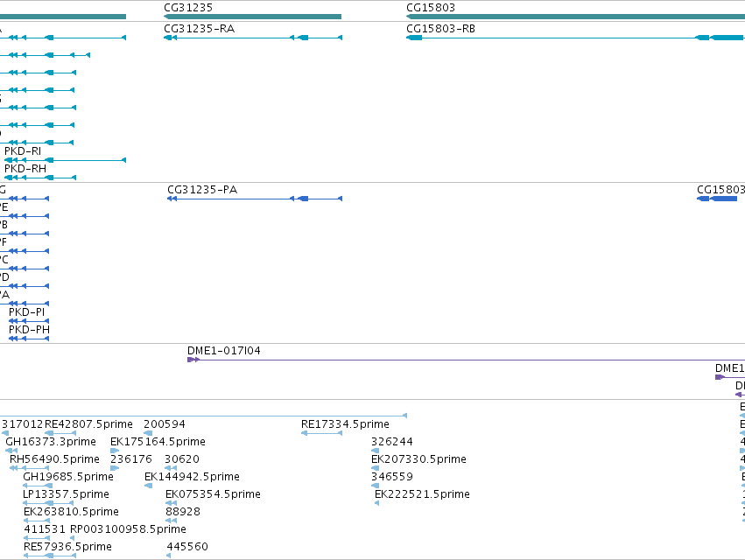The height and width of the screenshot is (560, 745).
Task: Select the DME1-017I04 purple feature line
Action: click(466, 360)
